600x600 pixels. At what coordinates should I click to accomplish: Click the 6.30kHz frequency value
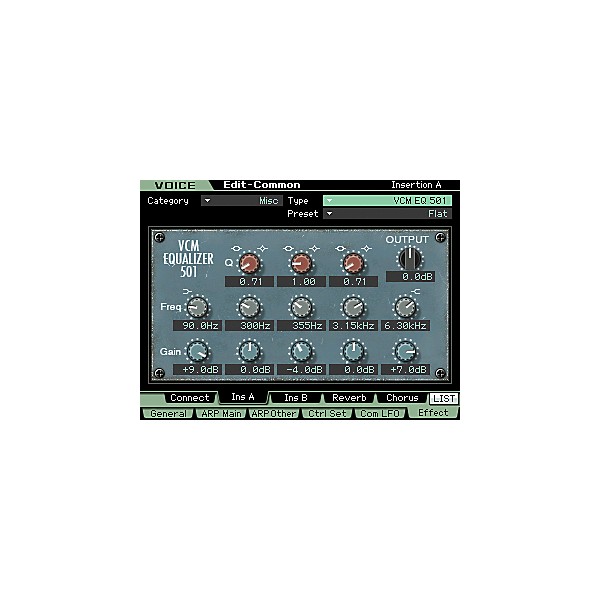point(406,326)
